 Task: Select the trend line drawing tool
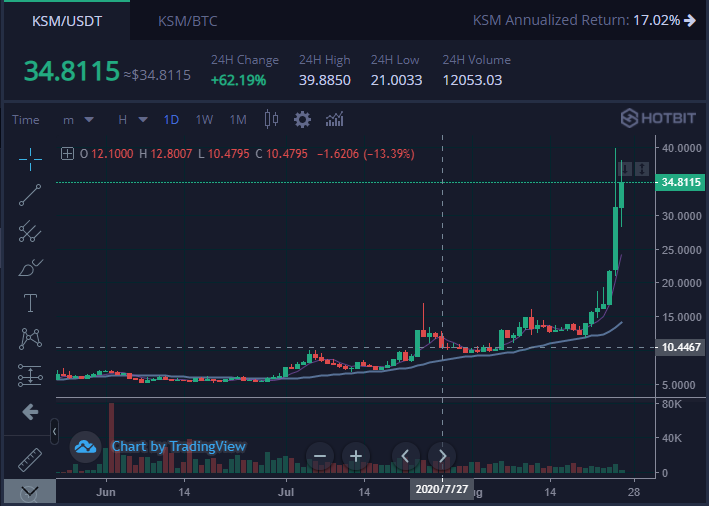click(30, 195)
